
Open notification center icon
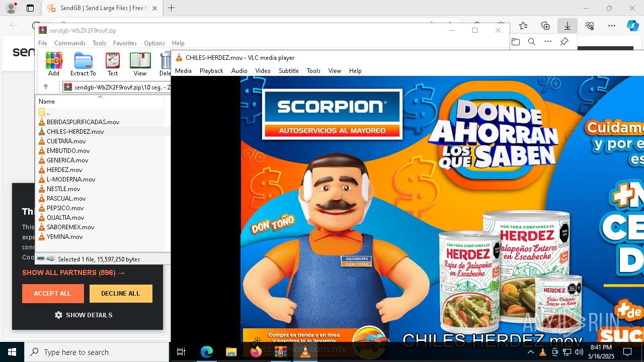tap(627, 352)
